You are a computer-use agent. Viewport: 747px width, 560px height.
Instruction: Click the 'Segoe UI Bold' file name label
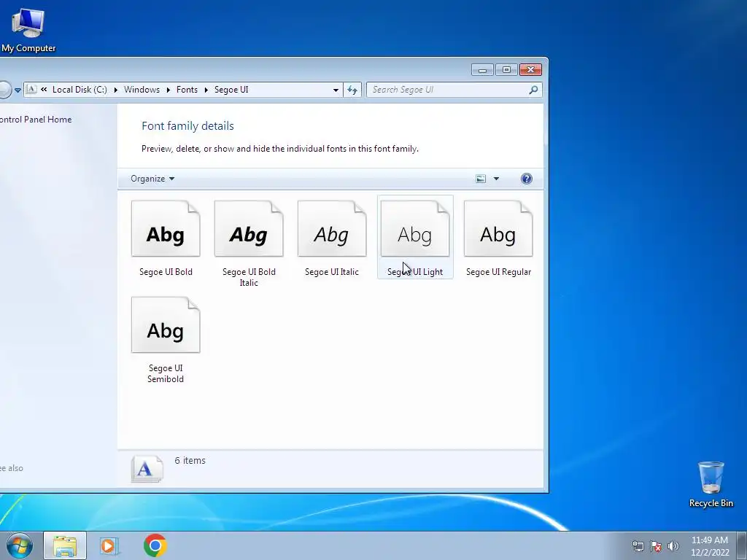[x=166, y=272]
